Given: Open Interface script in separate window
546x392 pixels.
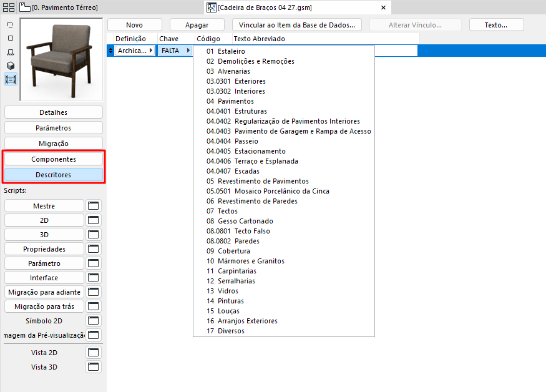Looking at the screenshot, I should [x=93, y=278].
